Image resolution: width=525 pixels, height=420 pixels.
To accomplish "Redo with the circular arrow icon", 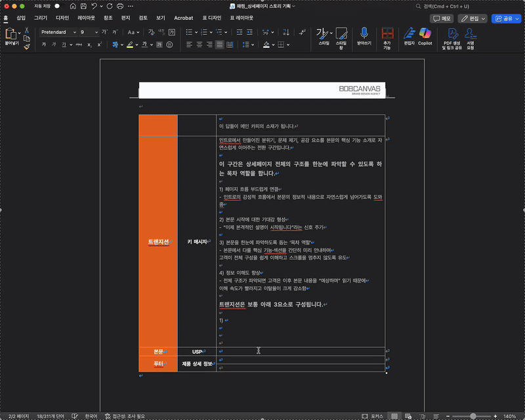I will pyautogui.click(x=110, y=7).
